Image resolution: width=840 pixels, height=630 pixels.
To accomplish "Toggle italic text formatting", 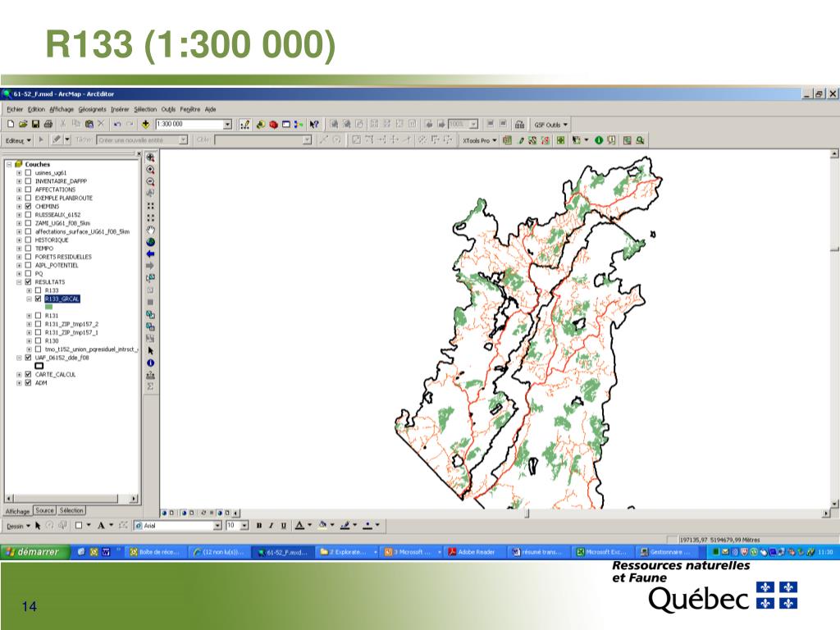I will click(271, 526).
